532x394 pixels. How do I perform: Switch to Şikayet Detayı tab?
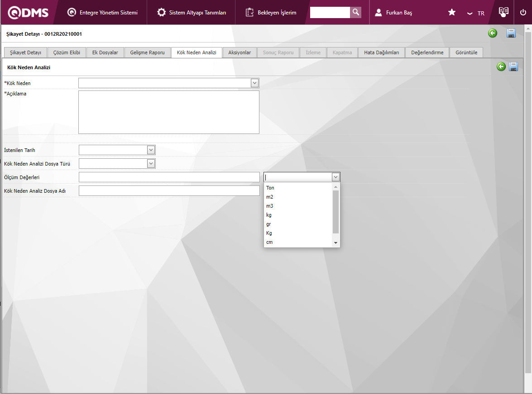25,52
